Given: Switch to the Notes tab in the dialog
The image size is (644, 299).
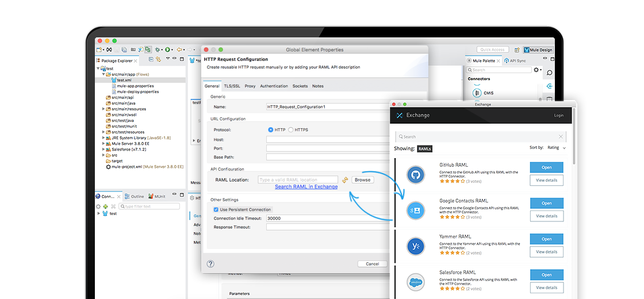Looking at the screenshot, I should (318, 86).
